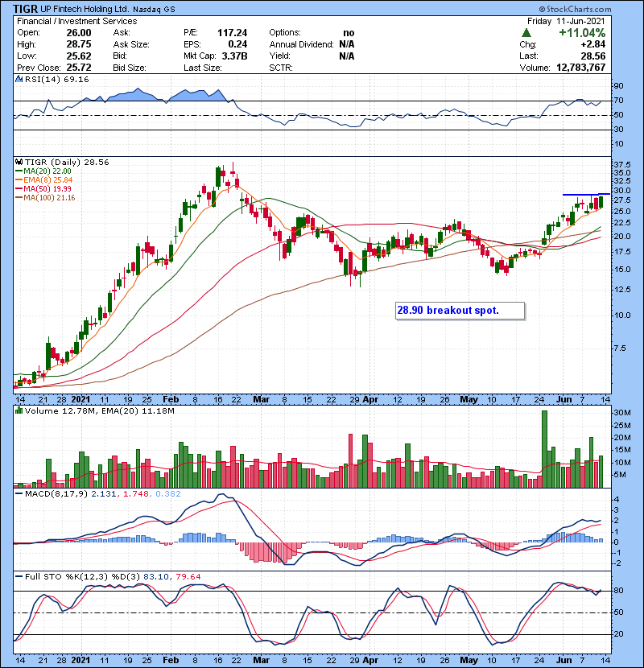Click the Prev Close value 25.72
This screenshot has width=644, height=668.
tap(79, 68)
